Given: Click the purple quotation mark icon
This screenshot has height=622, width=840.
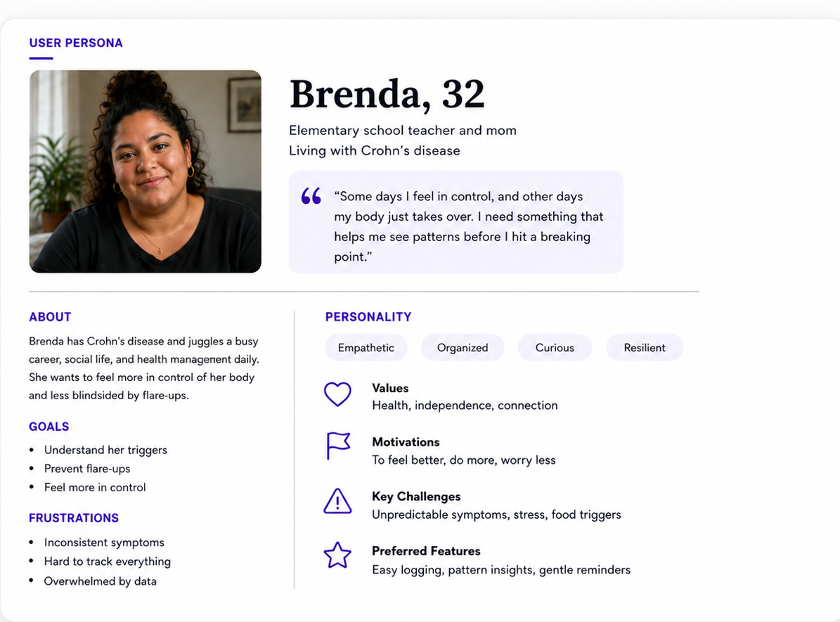Looking at the screenshot, I should (x=311, y=196).
